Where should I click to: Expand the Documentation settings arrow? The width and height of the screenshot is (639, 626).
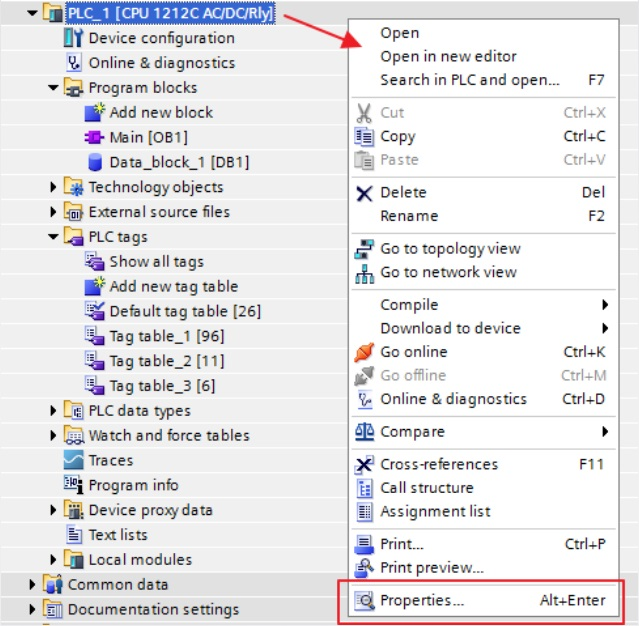[x=32, y=609]
